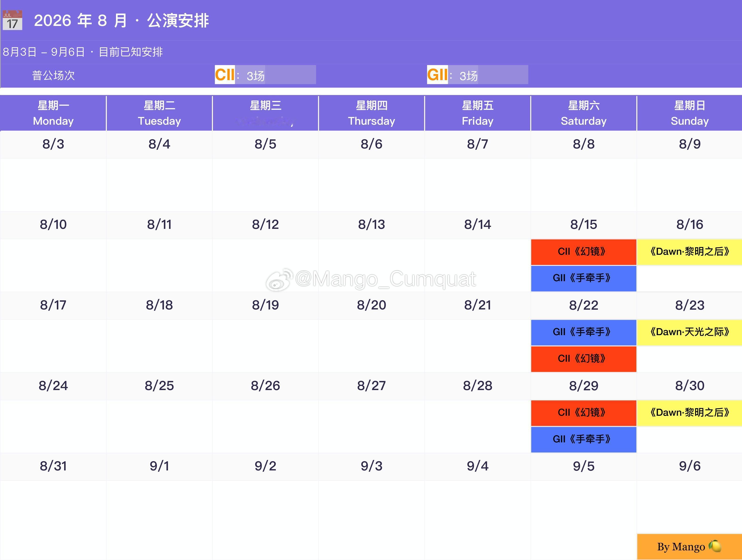This screenshot has width=742, height=560.
Task: Click the 8/30 date cell
Action: click(690, 386)
